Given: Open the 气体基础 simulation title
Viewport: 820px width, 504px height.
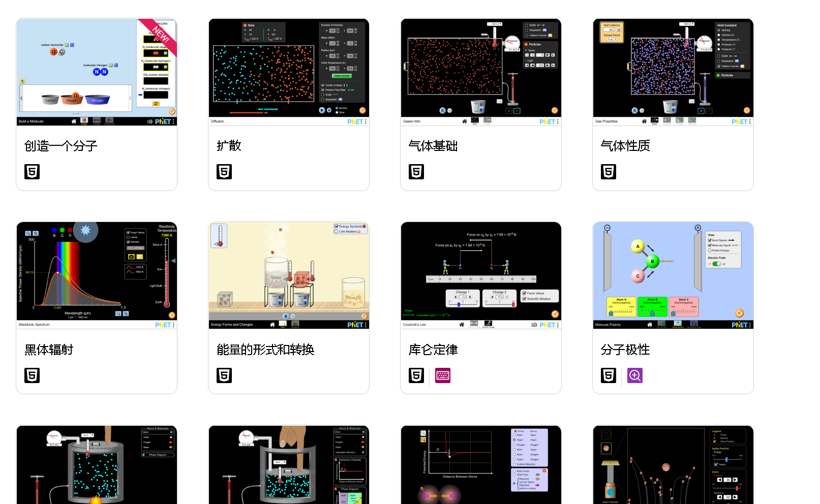Looking at the screenshot, I should 433,146.
